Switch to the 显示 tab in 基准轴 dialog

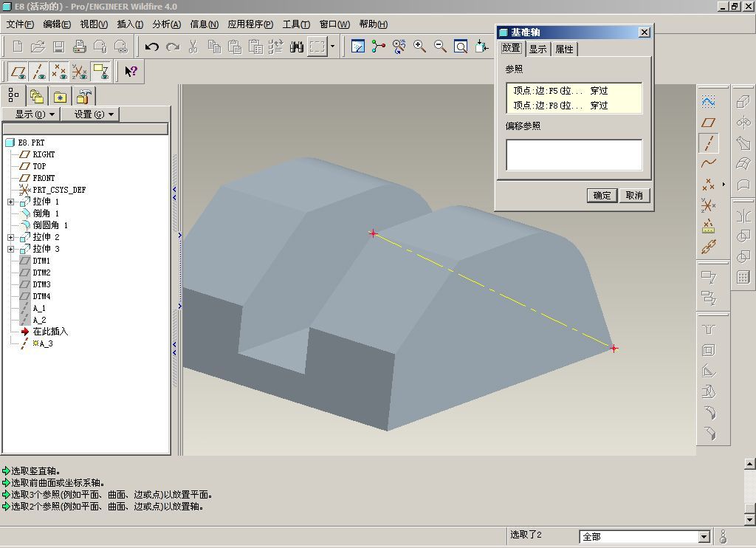pos(537,49)
